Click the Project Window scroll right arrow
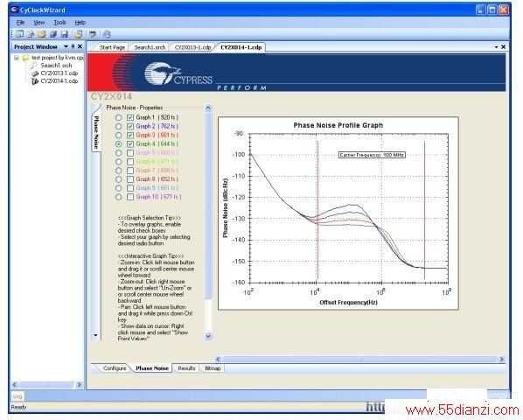Viewport: 523px width, 420px height. click(x=79, y=385)
